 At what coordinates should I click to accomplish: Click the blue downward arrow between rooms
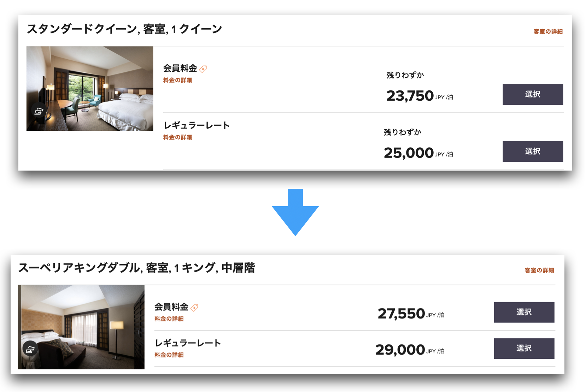pos(295,212)
